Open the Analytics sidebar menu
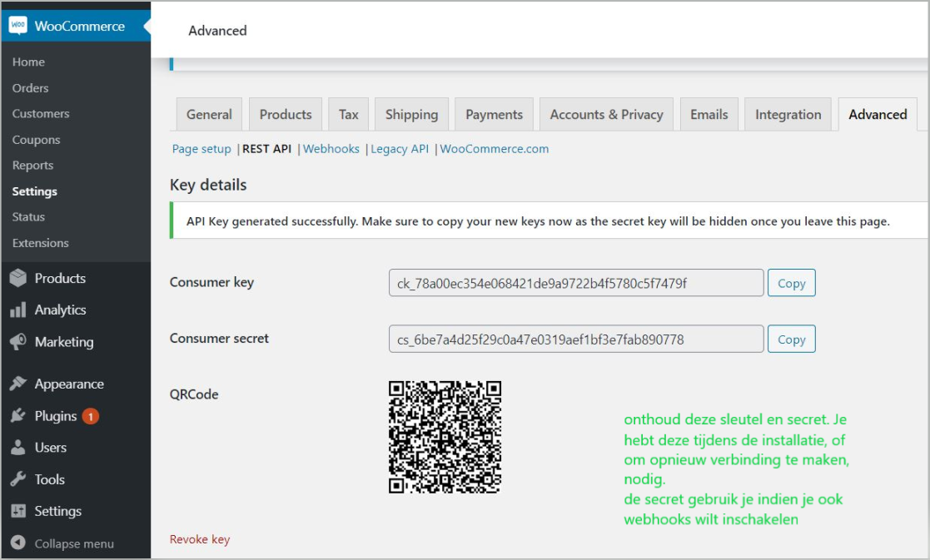930x560 pixels. [60, 310]
